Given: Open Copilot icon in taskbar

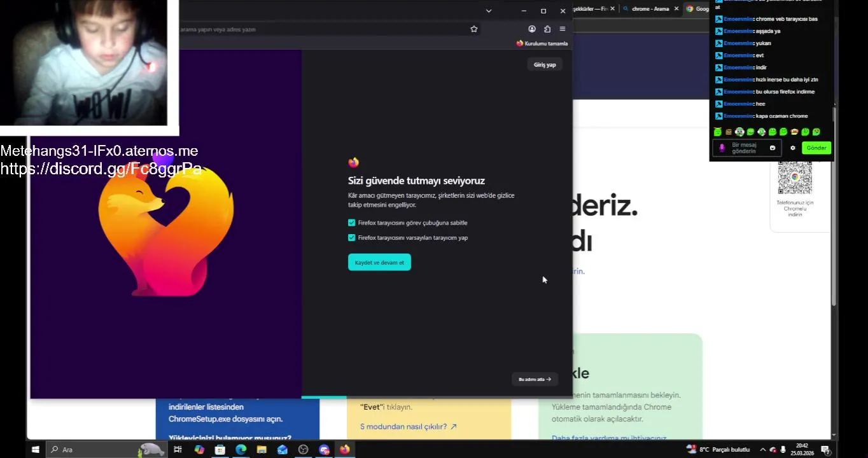Looking at the screenshot, I should 199,450.
